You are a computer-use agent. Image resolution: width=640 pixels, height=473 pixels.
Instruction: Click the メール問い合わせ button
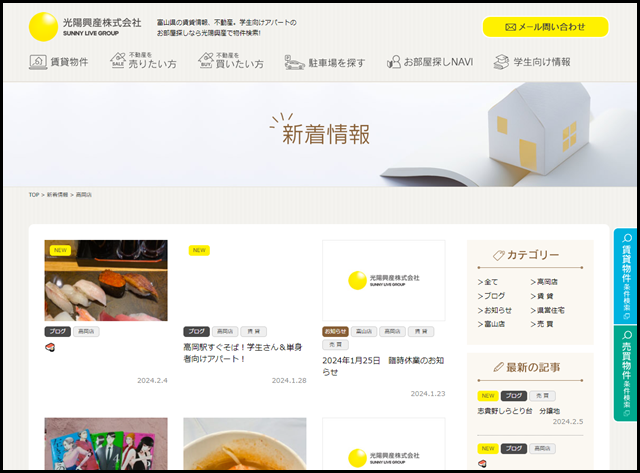coord(545,27)
